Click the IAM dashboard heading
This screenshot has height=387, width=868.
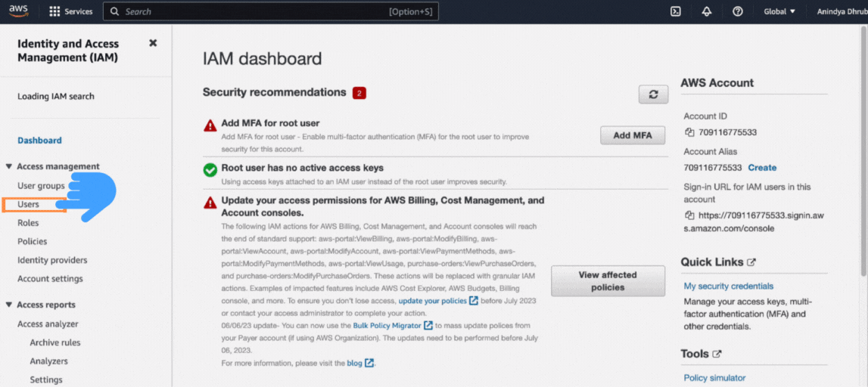pos(262,59)
